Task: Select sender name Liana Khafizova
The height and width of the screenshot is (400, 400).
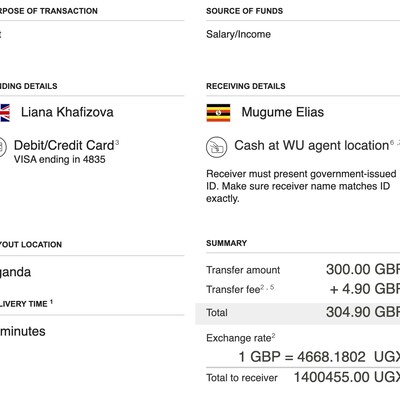Action: pos(67,112)
